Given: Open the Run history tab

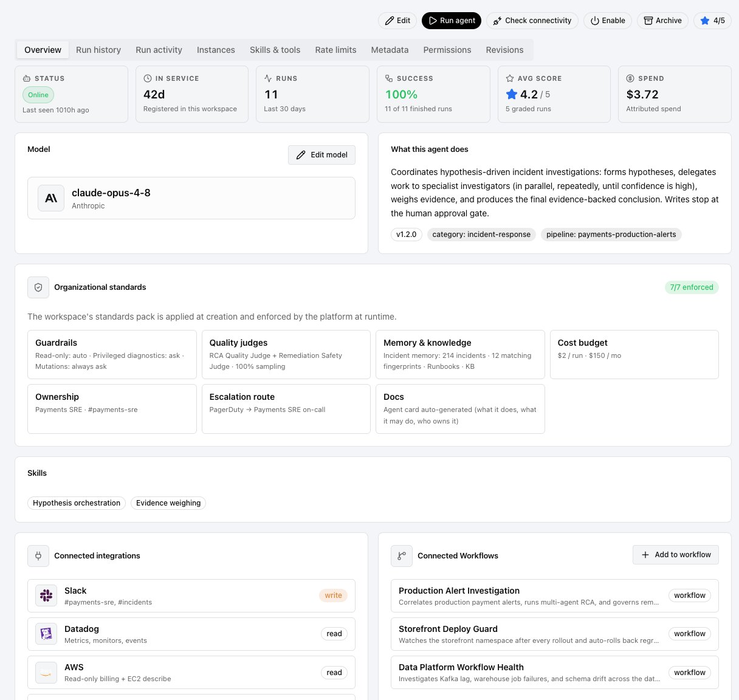Looking at the screenshot, I should point(98,50).
